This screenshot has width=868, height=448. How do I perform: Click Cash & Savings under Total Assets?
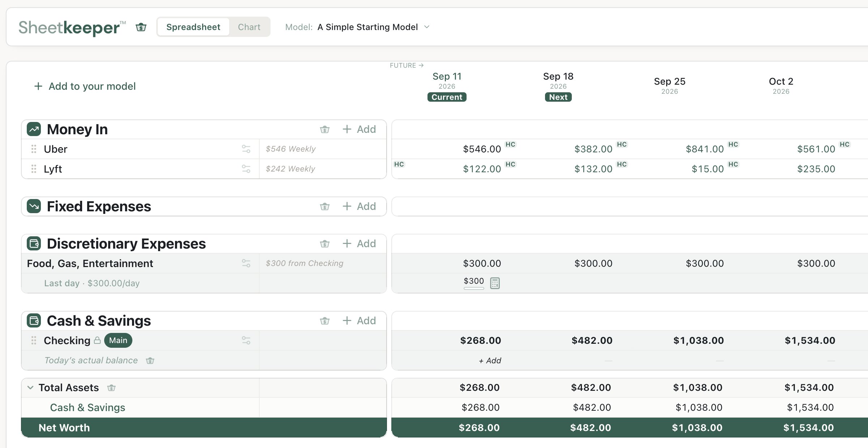[88, 407]
